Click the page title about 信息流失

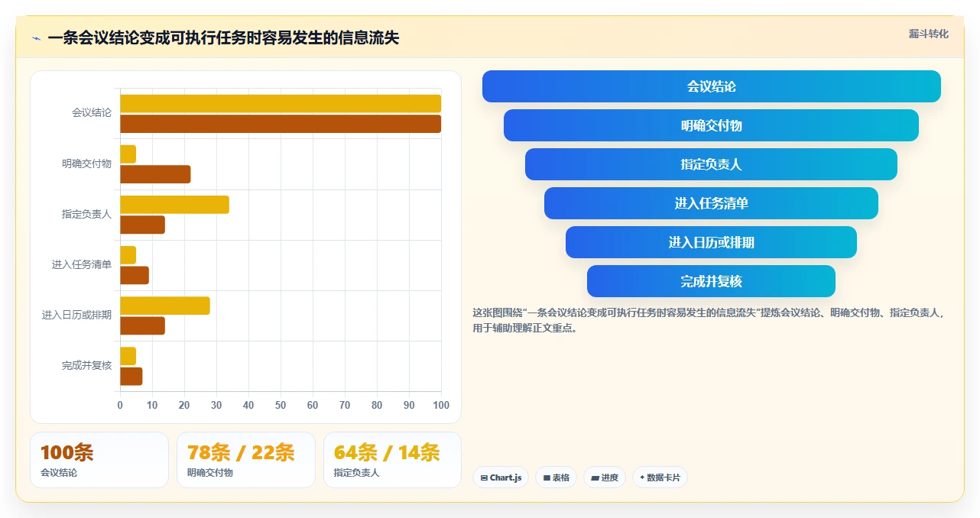(x=223, y=38)
